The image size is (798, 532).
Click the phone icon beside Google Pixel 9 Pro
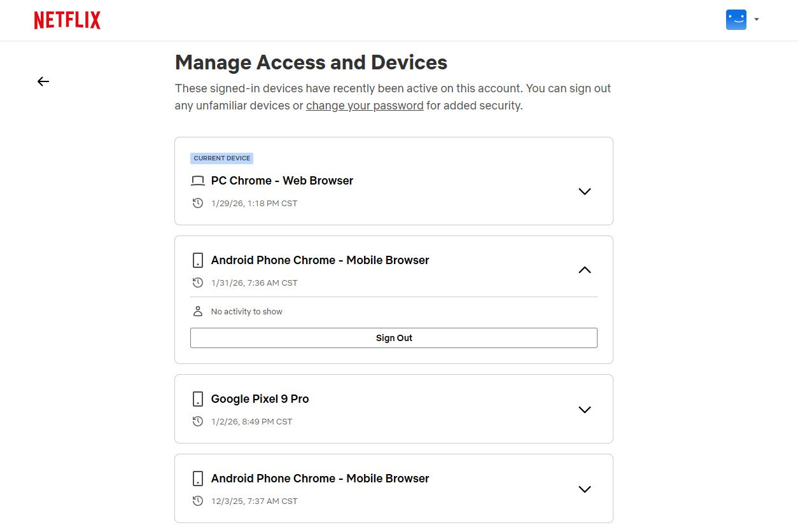(198, 399)
